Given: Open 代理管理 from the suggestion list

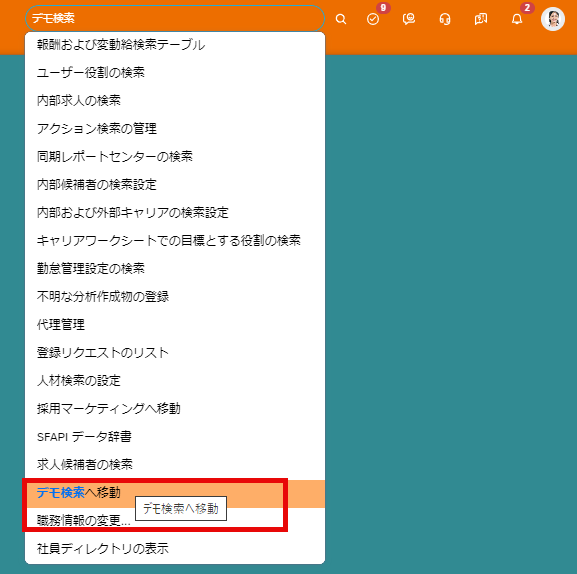Looking at the screenshot, I should pyautogui.click(x=175, y=325).
